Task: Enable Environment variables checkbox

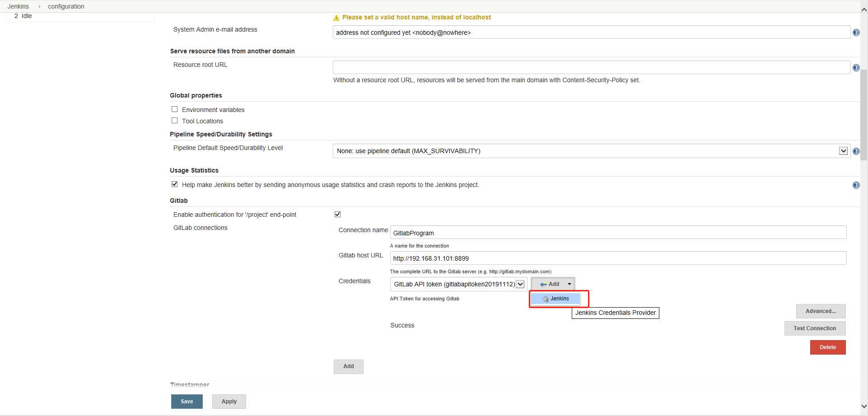Action: (174, 109)
